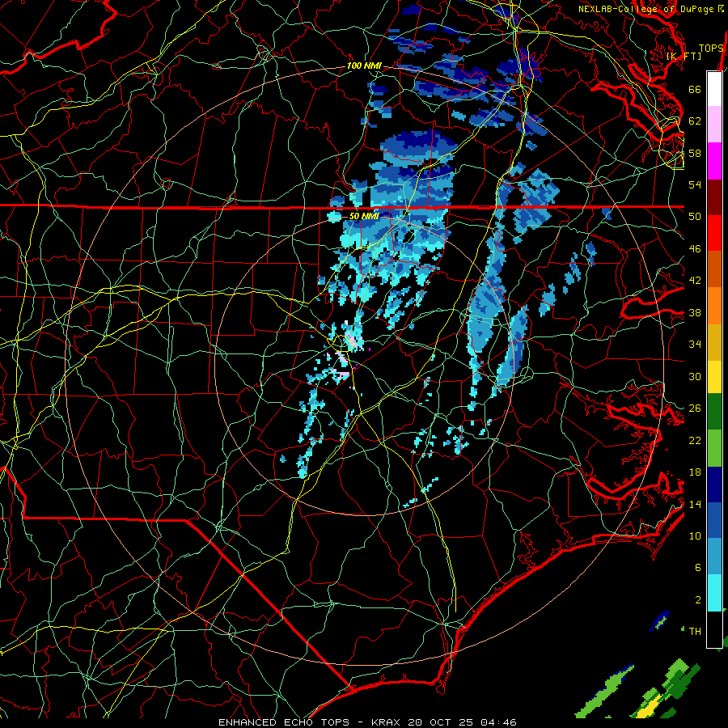Click the gold legend segment below 38
Screen dimensions: 728x728
coord(714,341)
